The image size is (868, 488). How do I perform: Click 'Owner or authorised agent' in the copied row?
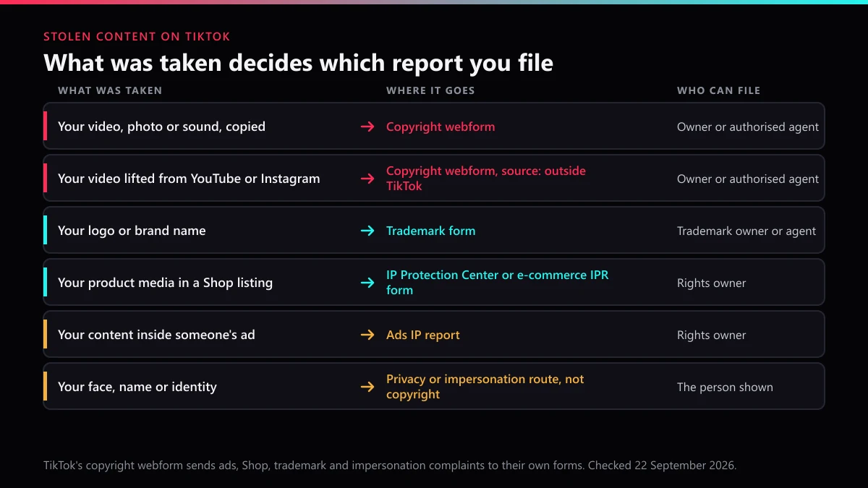click(x=748, y=127)
